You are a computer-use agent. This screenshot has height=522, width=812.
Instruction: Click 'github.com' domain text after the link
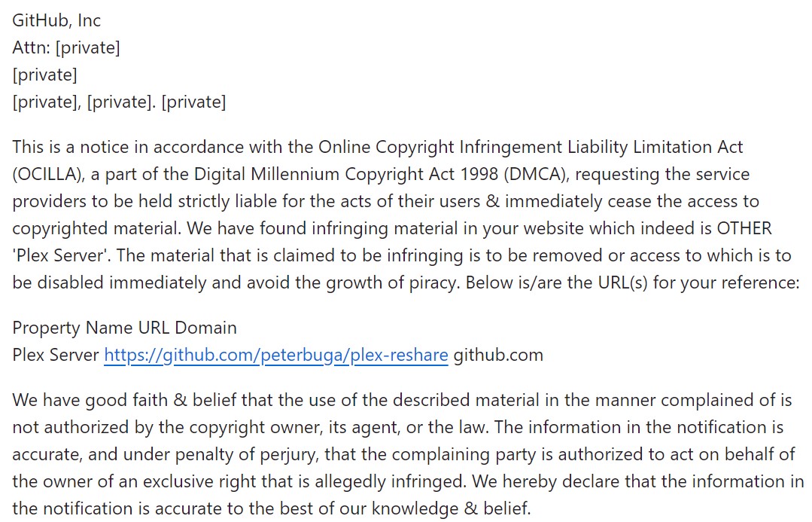click(x=498, y=355)
